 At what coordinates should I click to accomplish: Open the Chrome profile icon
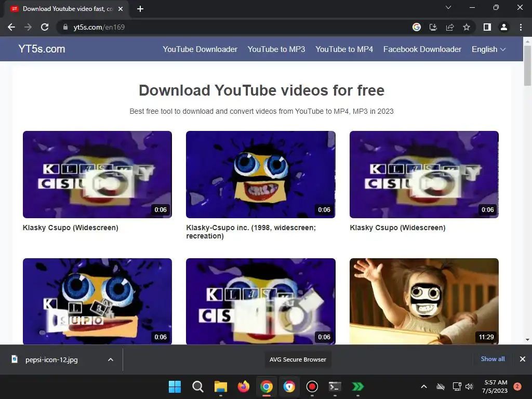[504, 27]
